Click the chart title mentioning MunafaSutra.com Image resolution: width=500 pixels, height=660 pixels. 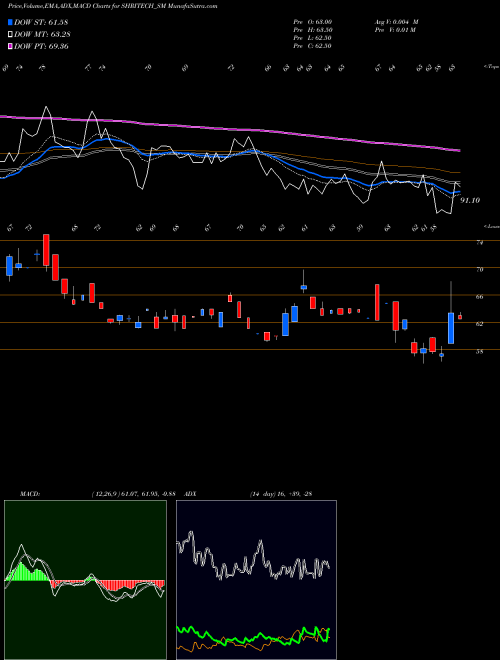112,6
